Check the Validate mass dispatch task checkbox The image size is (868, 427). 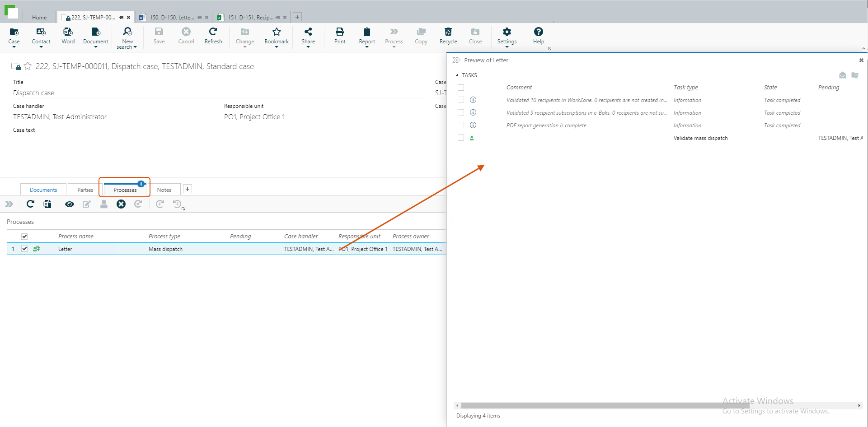(x=461, y=138)
